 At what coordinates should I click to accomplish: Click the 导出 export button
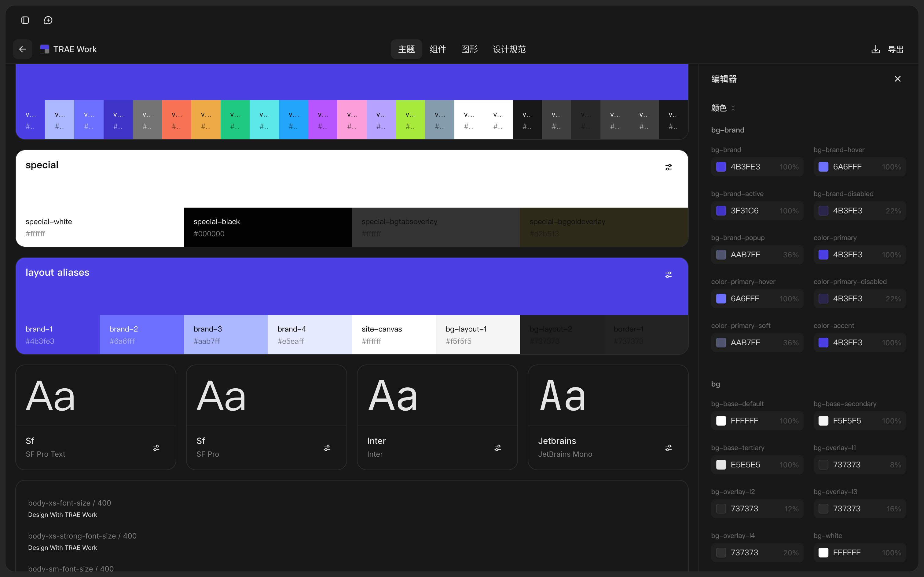click(895, 49)
